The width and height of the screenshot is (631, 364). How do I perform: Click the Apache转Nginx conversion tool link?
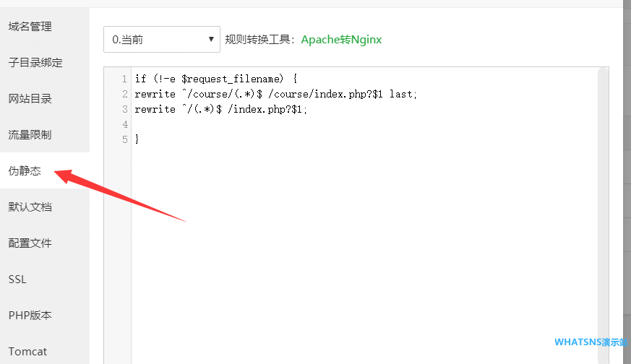pyautogui.click(x=341, y=39)
